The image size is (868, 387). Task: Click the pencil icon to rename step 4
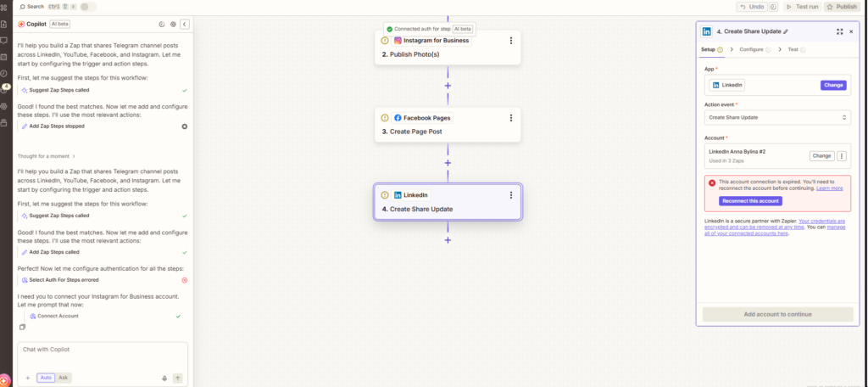tap(785, 31)
